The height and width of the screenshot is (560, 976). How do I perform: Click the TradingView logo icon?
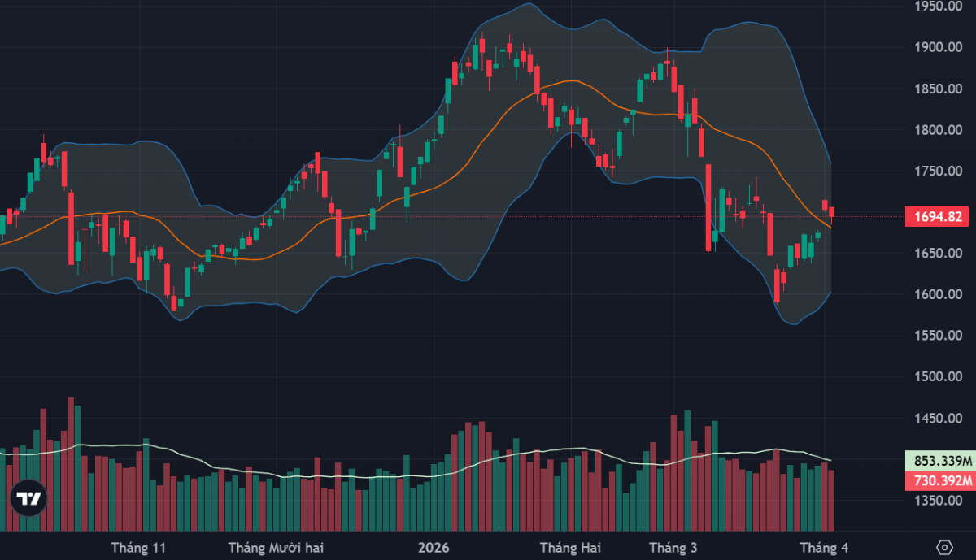[28, 498]
